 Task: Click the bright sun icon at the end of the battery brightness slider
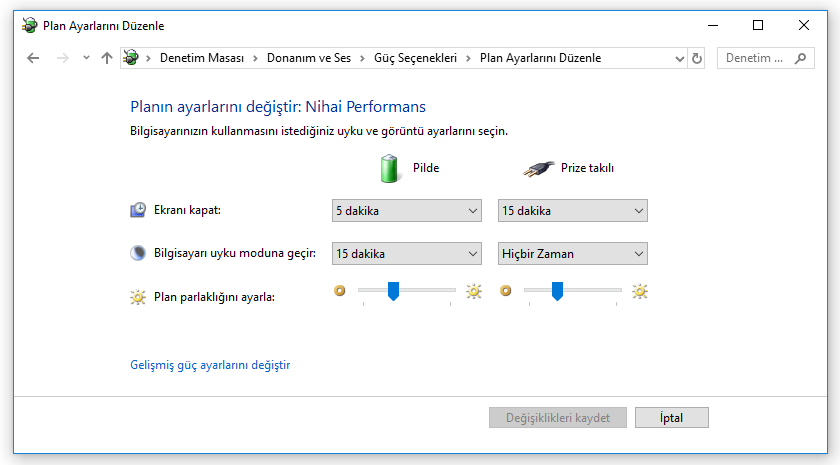473,291
